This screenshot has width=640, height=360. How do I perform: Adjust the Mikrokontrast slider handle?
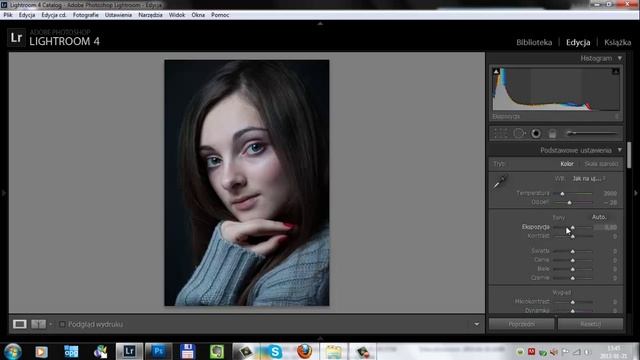coord(573,302)
